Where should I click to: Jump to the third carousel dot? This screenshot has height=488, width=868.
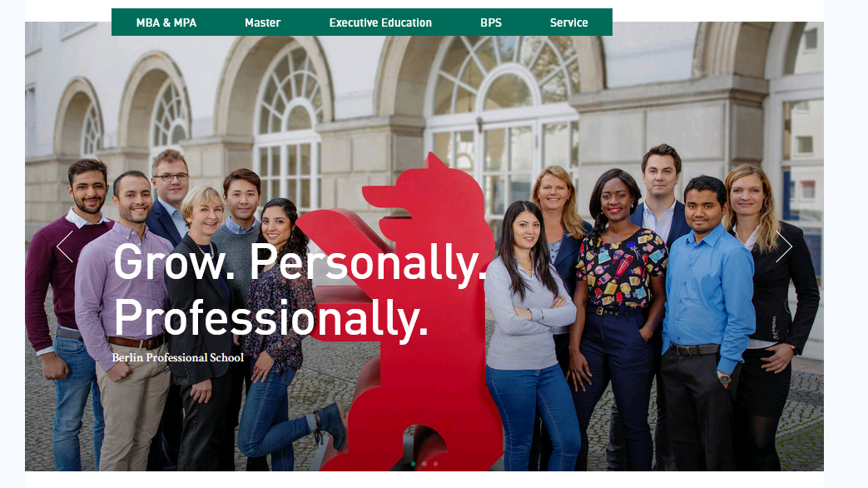click(x=435, y=464)
